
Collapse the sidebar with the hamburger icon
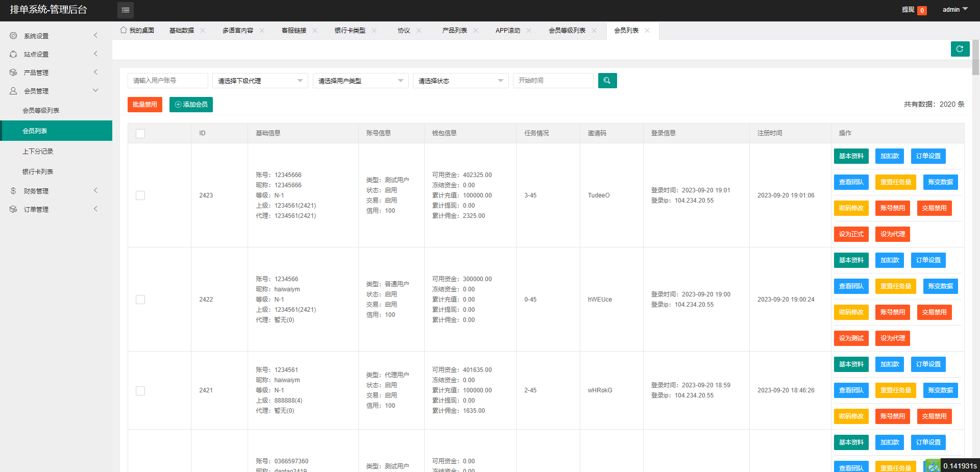coord(125,10)
